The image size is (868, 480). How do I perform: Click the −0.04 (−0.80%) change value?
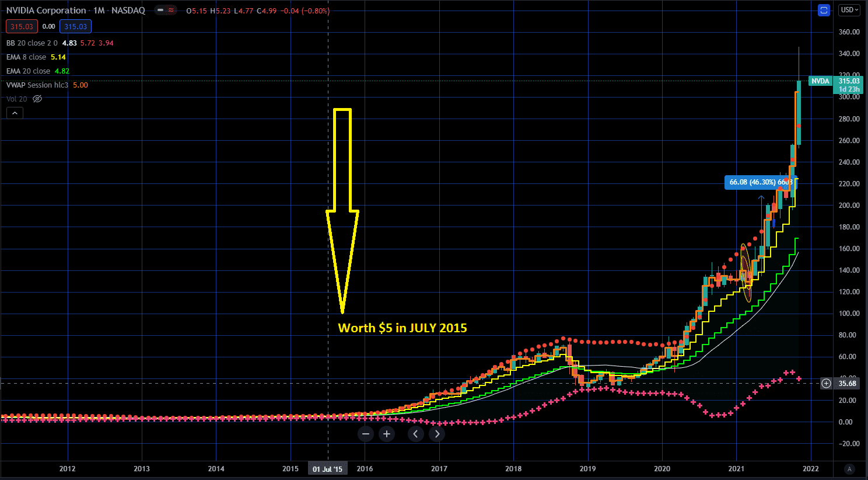[305, 11]
